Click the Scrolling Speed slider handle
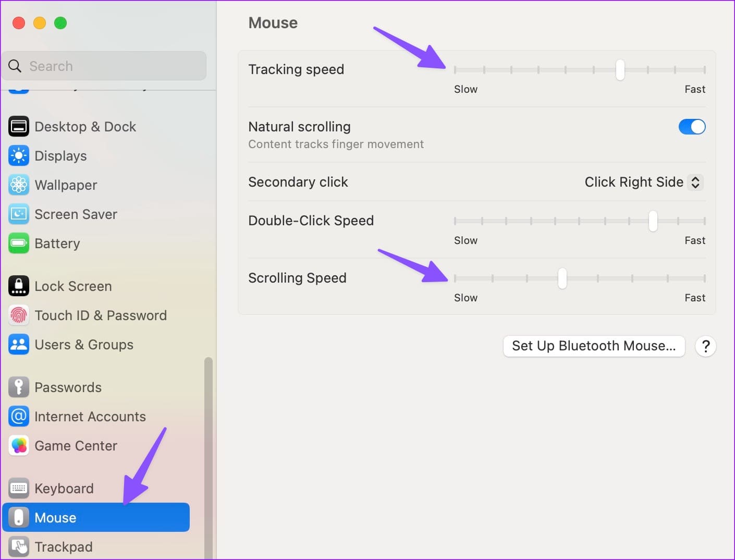 click(562, 278)
